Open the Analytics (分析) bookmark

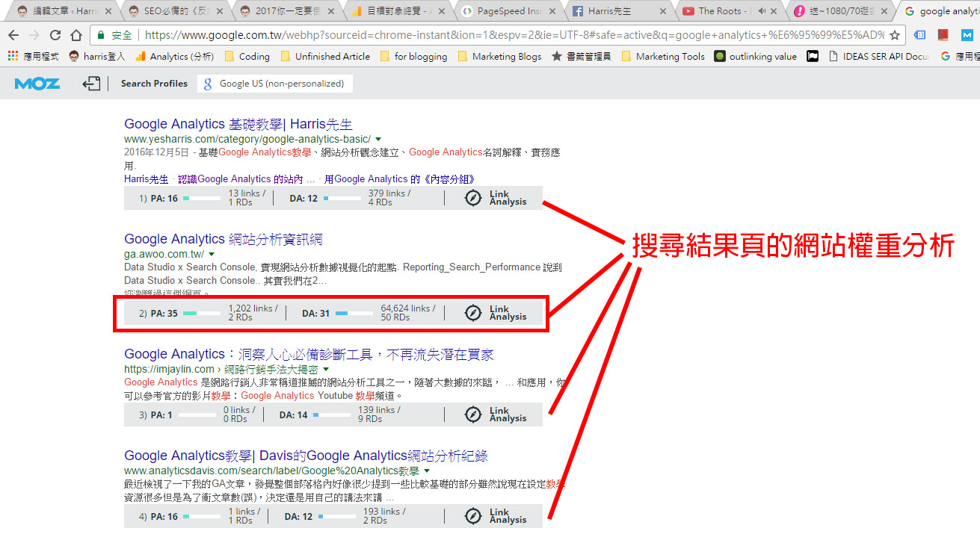pyautogui.click(x=174, y=56)
